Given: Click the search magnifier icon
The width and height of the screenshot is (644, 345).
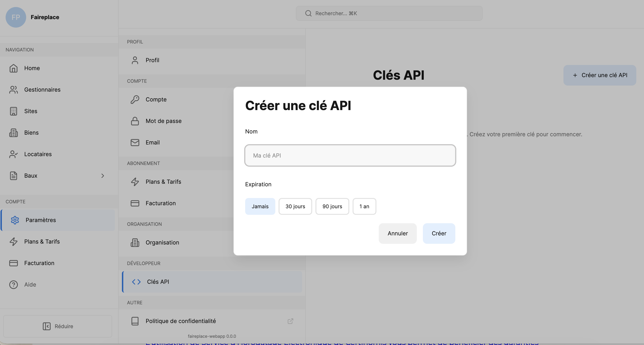Looking at the screenshot, I should [308, 13].
